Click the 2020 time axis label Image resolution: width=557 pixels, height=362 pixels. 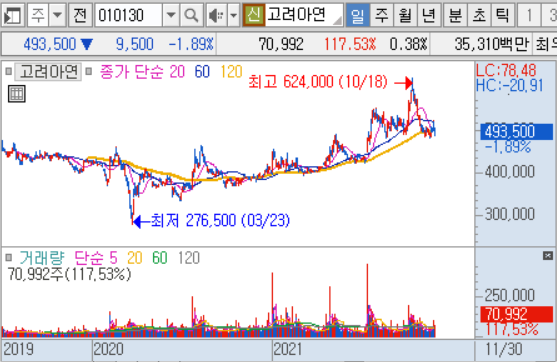coord(108,349)
